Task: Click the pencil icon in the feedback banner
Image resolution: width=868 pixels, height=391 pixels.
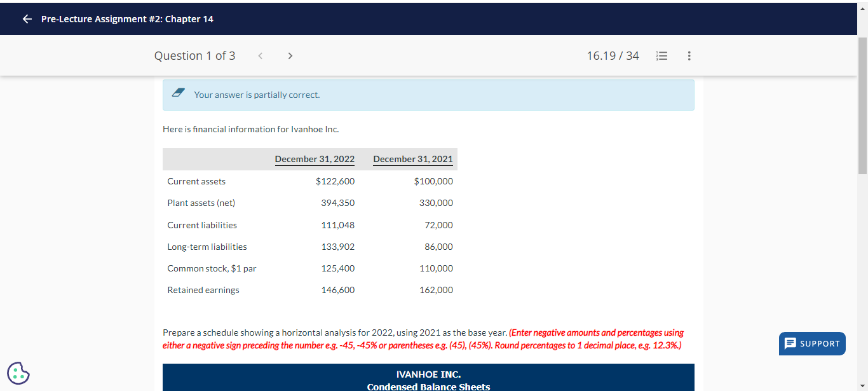Action: 179,93
